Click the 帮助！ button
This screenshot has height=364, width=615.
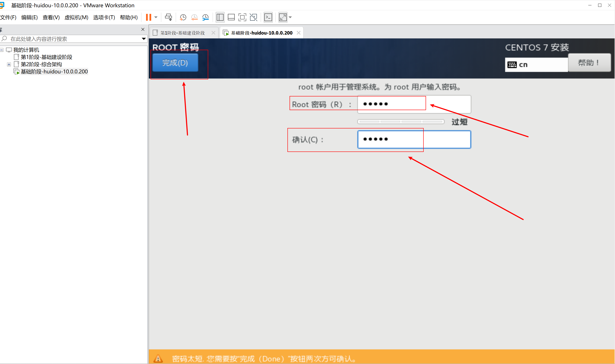(x=589, y=63)
